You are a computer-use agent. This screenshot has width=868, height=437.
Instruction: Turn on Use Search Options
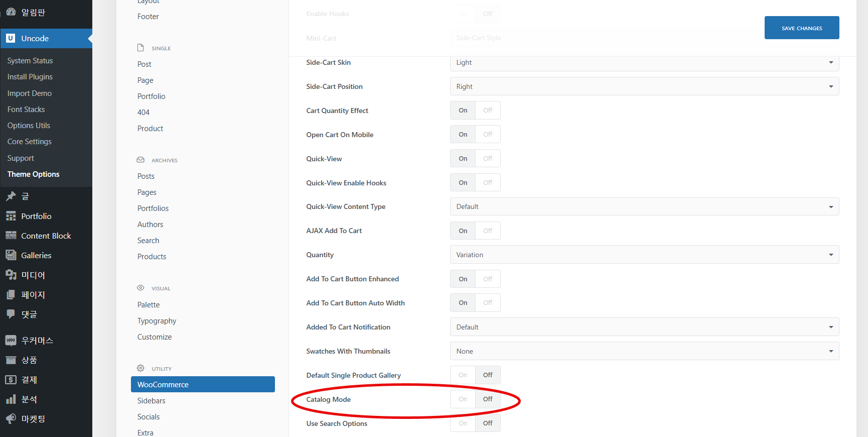coord(463,423)
